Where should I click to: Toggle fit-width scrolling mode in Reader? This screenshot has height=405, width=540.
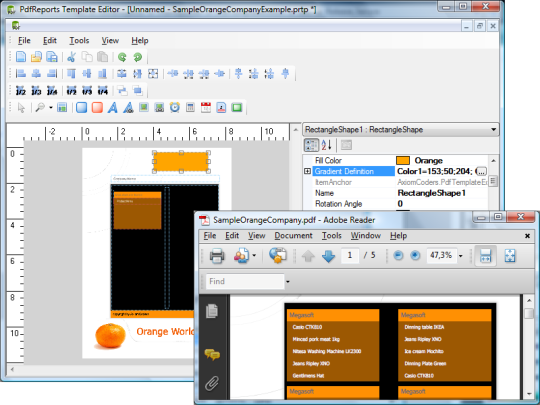coord(485,256)
